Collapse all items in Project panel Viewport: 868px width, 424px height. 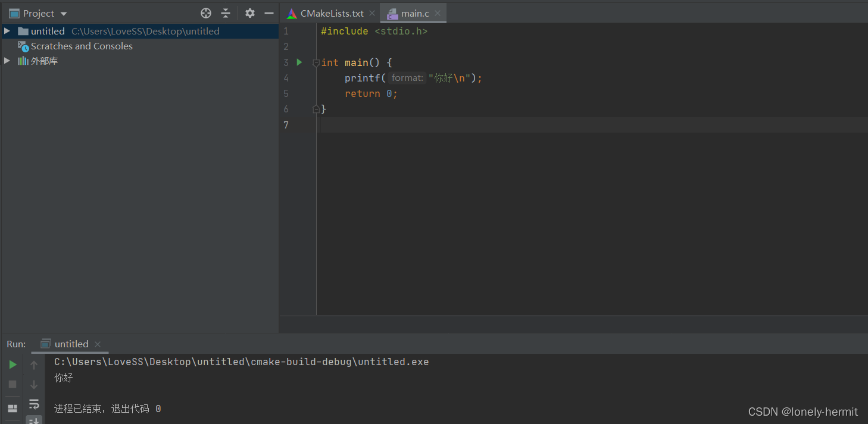(x=226, y=13)
